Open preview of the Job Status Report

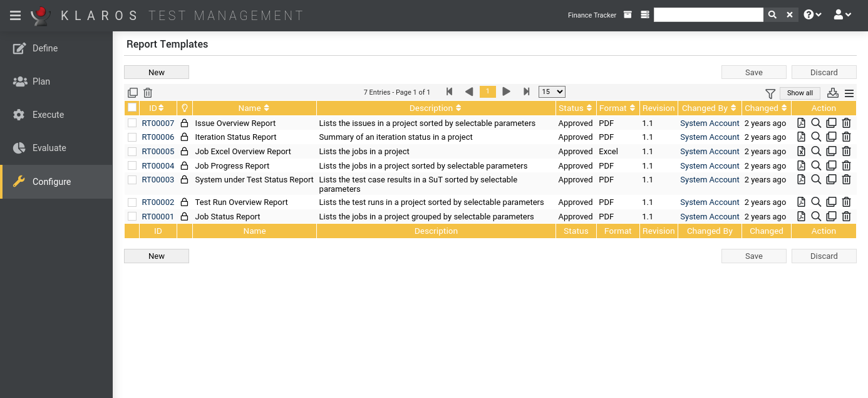(x=816, y=216)
